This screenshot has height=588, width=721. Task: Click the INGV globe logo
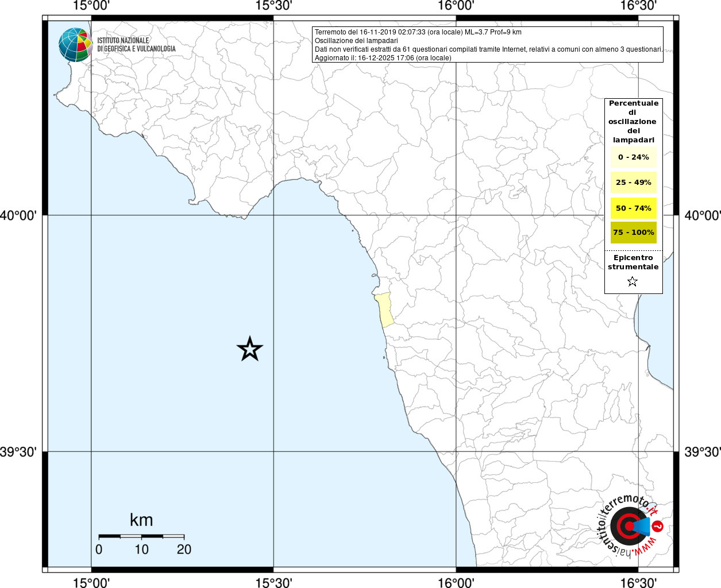pyautogui.click(x=75, y=45)
